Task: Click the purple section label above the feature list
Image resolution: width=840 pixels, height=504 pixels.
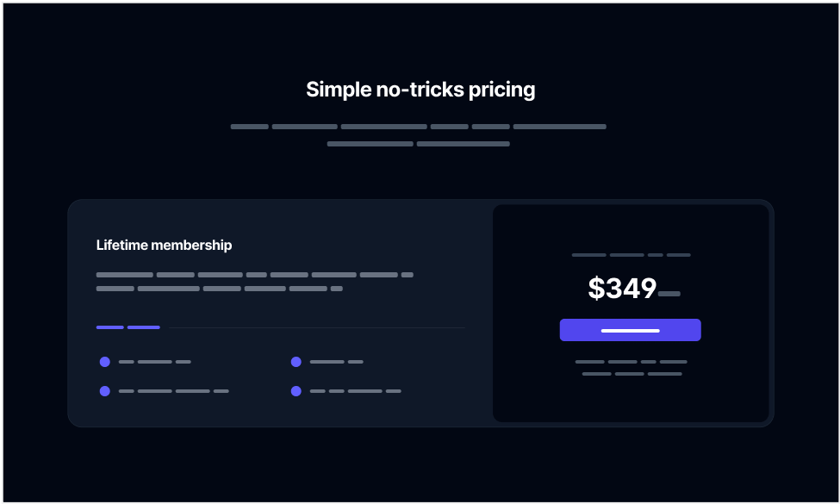Action: tap(128, 327)
